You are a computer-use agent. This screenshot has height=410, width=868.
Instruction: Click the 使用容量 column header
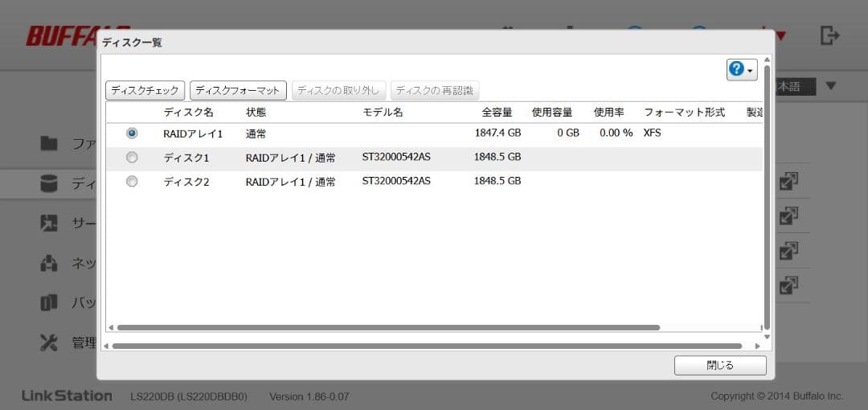[552, 113]
